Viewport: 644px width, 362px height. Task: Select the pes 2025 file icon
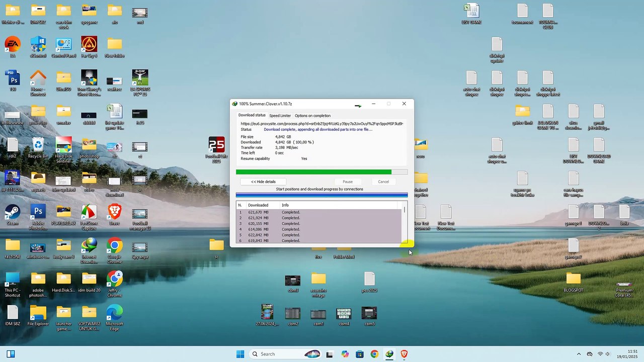click(x=369, y=282)
